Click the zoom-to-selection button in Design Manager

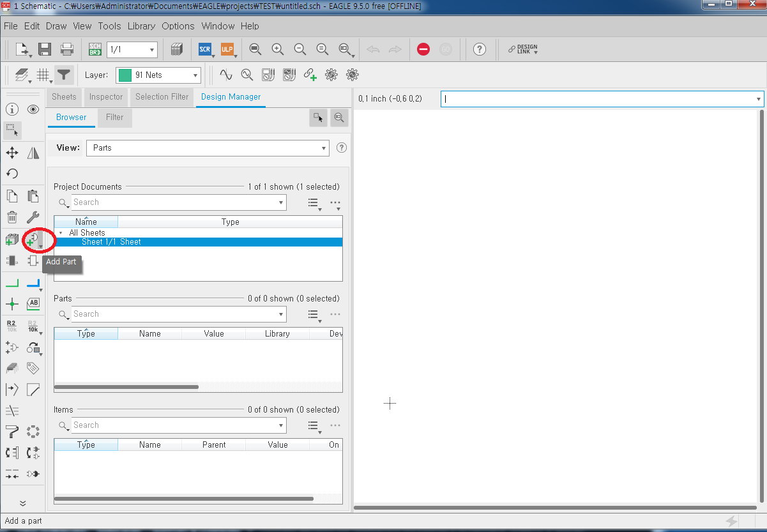(339, 118)
